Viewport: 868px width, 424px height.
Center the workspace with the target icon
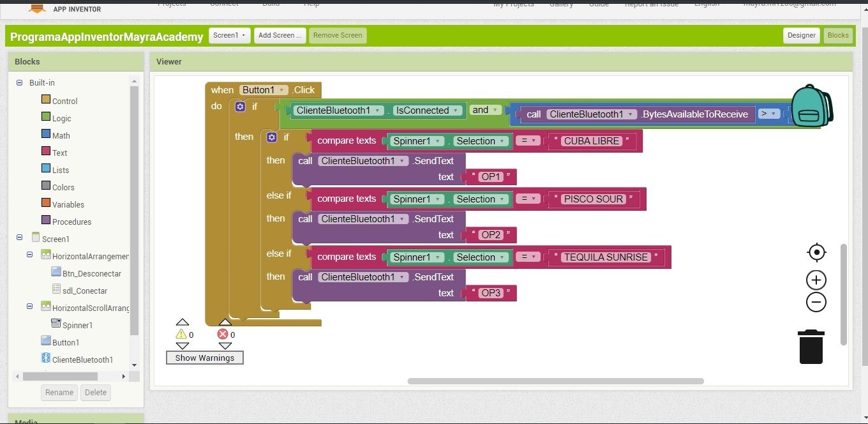pos(816,252)
